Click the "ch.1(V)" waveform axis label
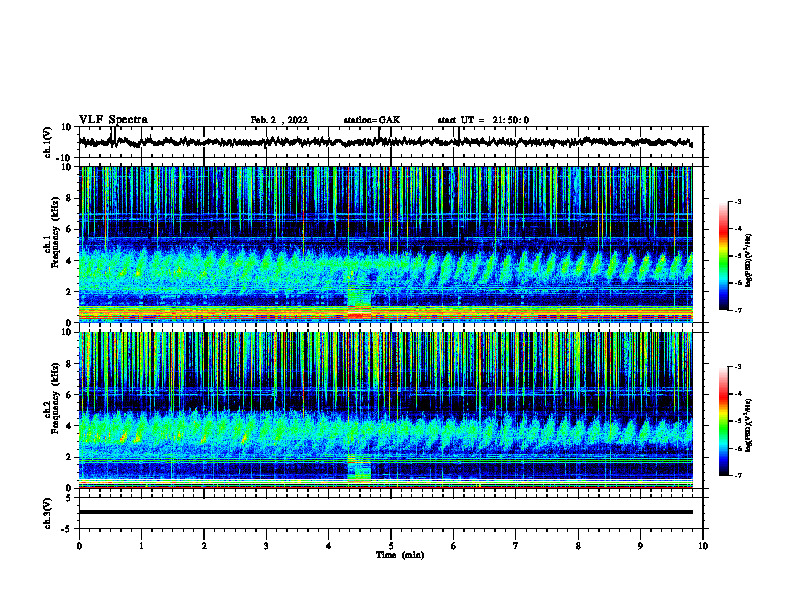This screenshot has height=612, width=792. [48, 142]
